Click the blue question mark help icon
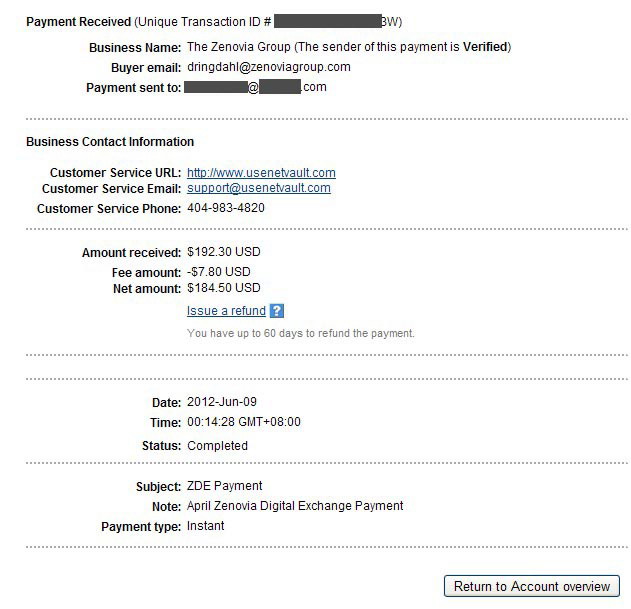 coord(276,311)
